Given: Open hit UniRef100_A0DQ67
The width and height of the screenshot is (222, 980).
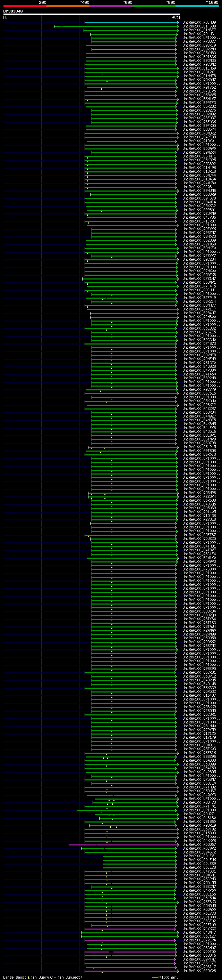Looking at the screenshot, I should (x=199, y=844).
